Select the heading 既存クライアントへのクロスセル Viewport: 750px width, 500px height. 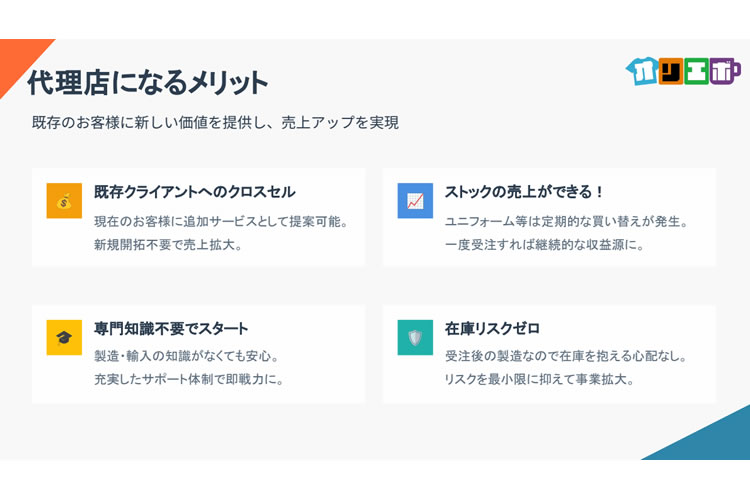195,192
